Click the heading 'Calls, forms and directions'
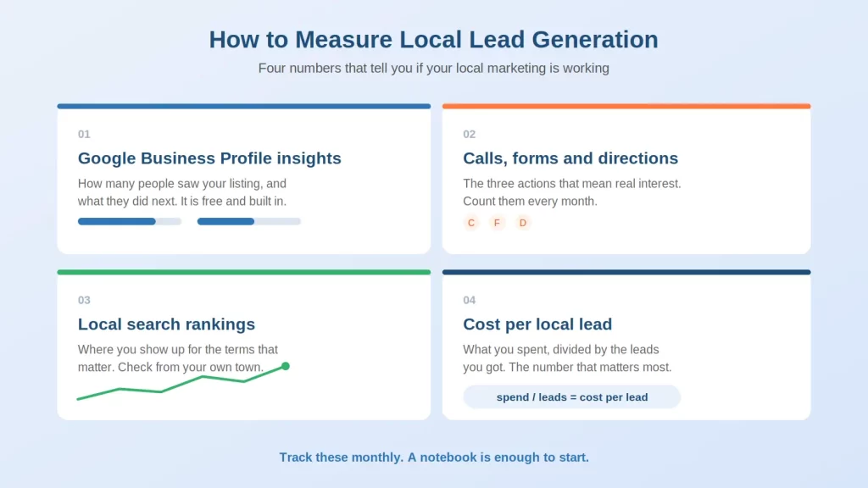This screenshot has width=868, height=488. pyautogui.click(x=570, y=158)
